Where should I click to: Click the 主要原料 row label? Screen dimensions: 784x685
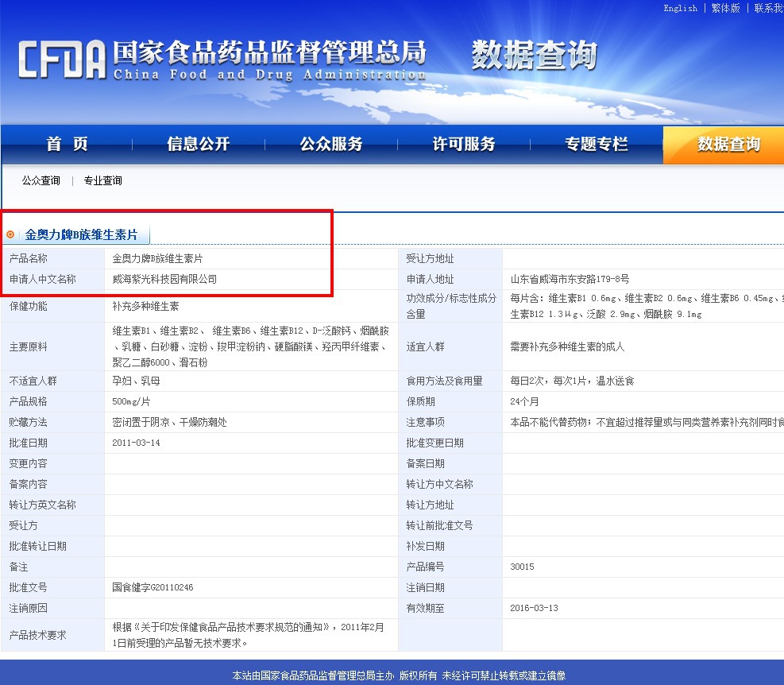29,346
